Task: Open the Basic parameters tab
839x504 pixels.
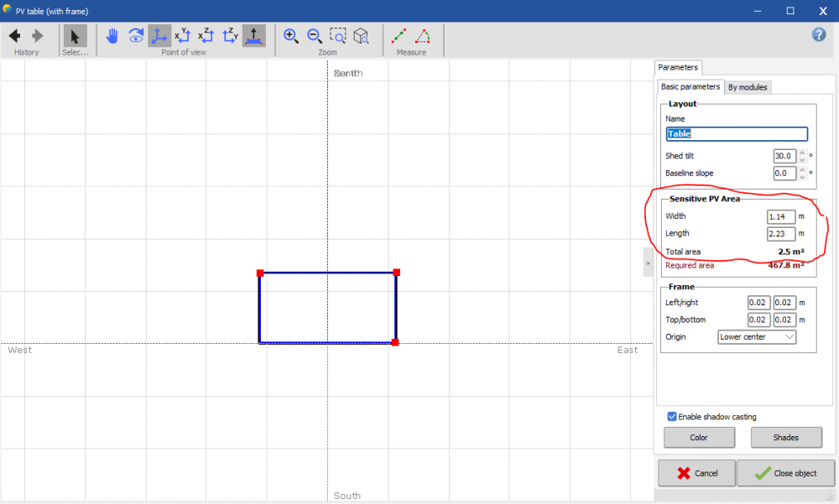Action: point(690,87)
